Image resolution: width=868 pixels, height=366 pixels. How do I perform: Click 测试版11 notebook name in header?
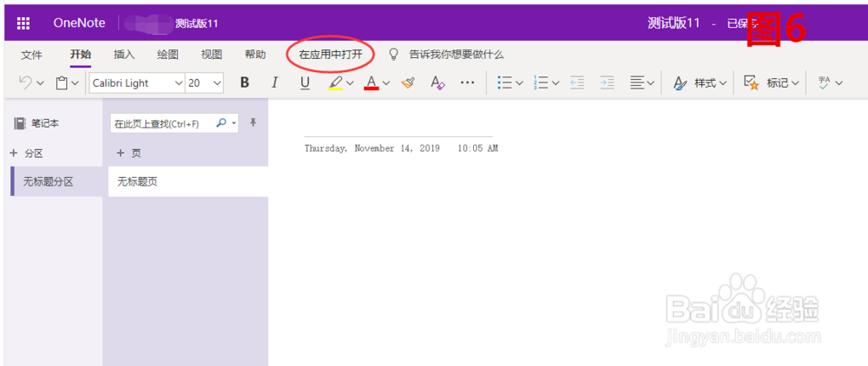pos(196,23)
